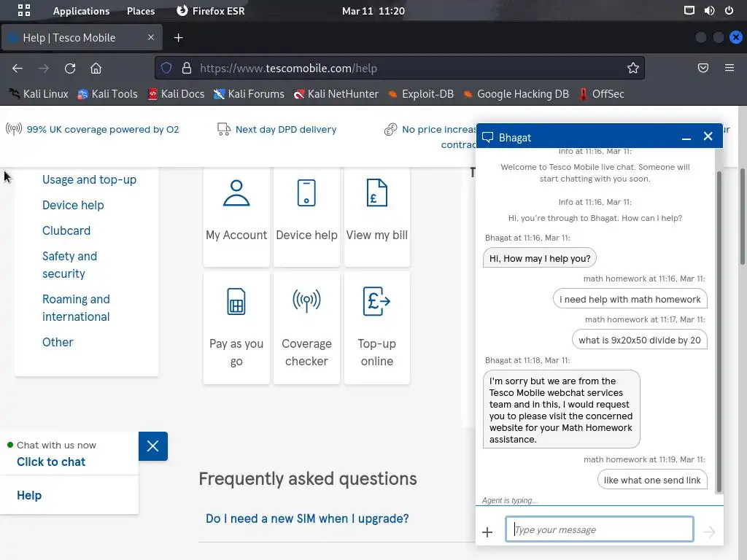Open the My Account tile
The width and height of the screenshot is (747, 560).
(x=236, y=217)
